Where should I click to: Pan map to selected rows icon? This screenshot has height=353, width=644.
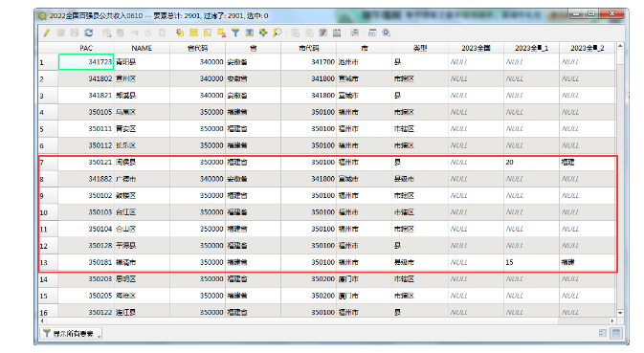[263, 33]
